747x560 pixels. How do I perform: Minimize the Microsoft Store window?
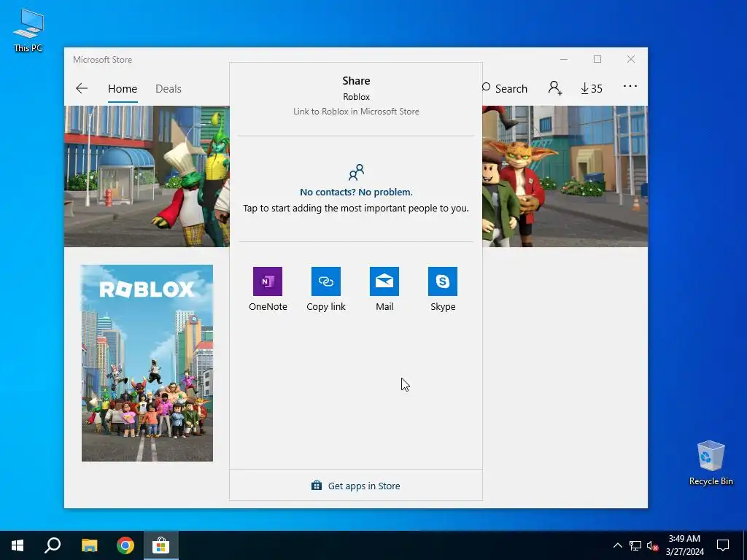(x=564, y=59)
